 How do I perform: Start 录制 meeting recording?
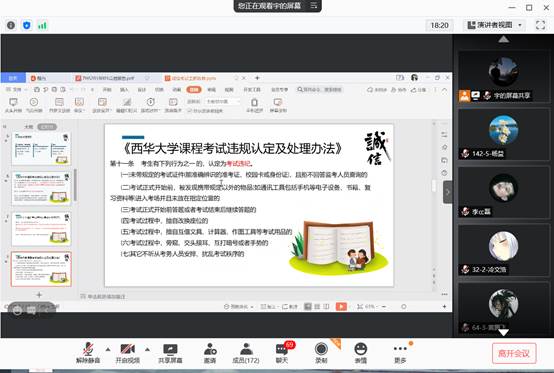pos(321,353)
